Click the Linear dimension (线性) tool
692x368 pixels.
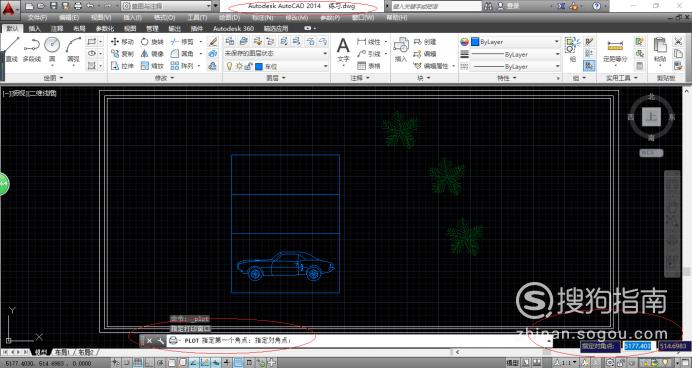click(369, 42)
